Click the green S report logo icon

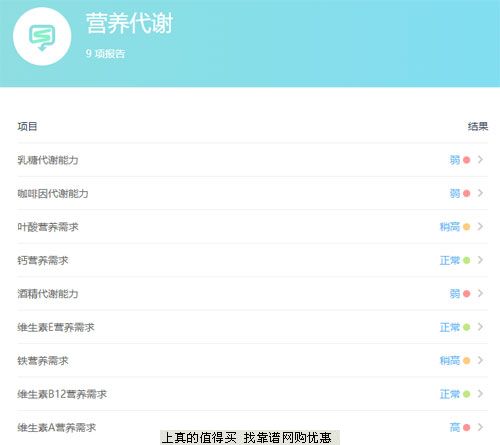point(42,38)
